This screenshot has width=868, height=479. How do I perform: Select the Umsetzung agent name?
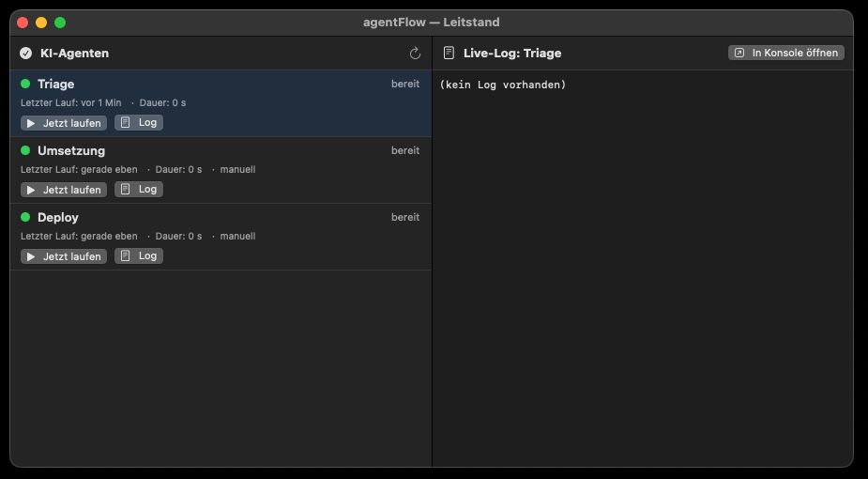point(71,150)
